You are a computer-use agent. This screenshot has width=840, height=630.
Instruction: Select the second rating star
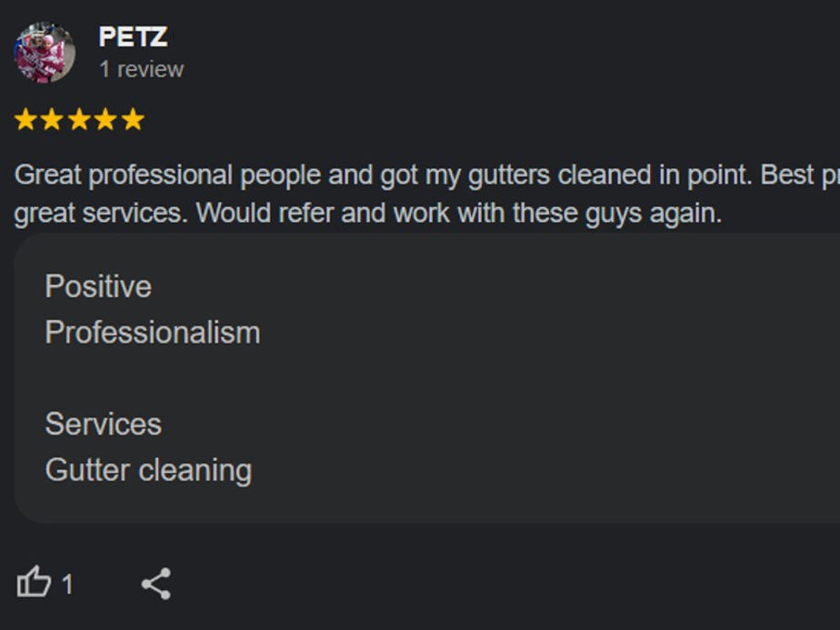(x=52, y=119)
